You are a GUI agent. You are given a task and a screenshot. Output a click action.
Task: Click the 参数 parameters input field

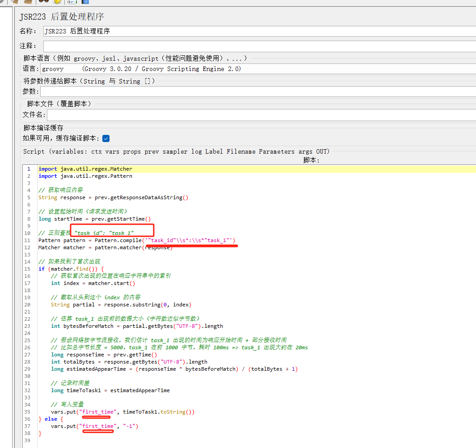[x=258, y=92]
